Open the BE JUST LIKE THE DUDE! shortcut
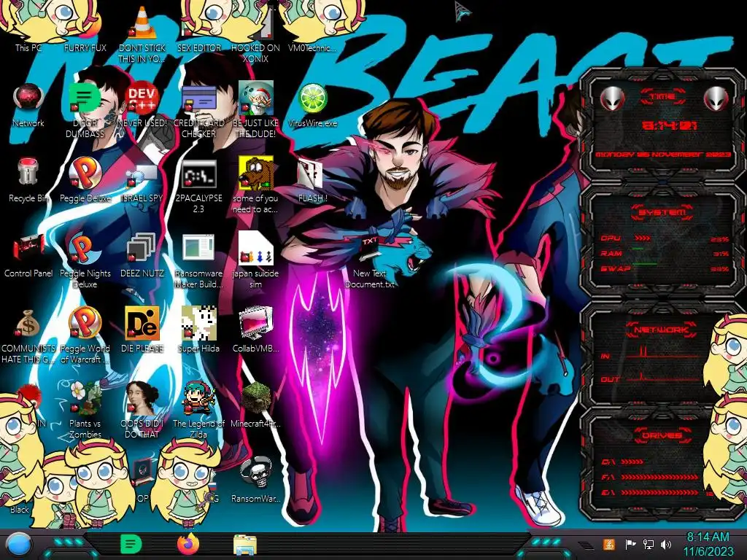Image resolution: width=747 pixels, height=560 pixels. pos(255,109)
